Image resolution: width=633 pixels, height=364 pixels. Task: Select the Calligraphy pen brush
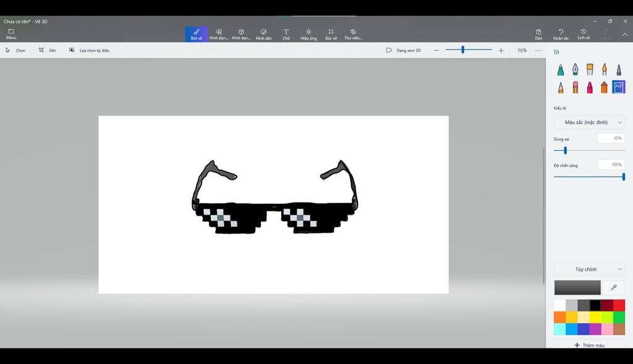click(576, 70)
